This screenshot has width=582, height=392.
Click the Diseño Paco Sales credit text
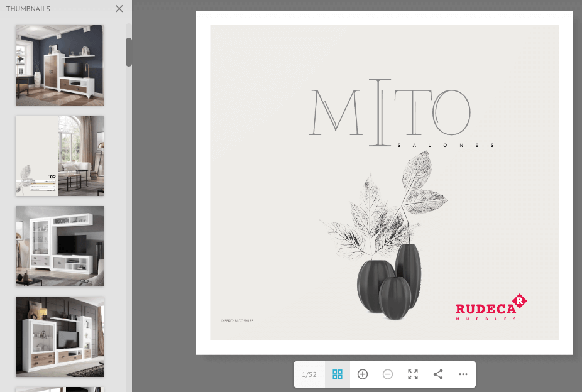pos(237,320)
